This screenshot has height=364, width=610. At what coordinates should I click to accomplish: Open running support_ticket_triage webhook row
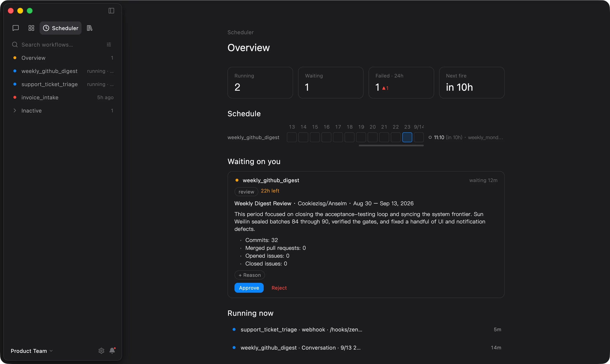tap(367, 329)
